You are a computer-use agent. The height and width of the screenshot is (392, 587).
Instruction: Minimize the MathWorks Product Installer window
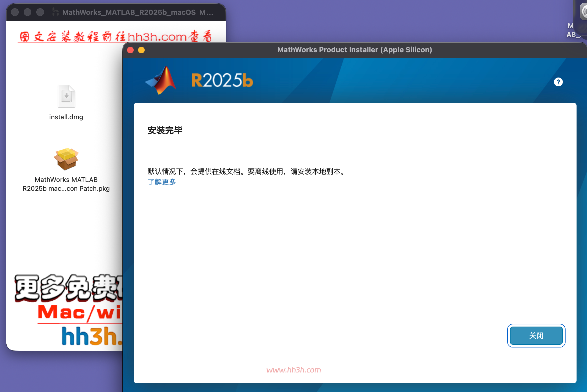141,50
